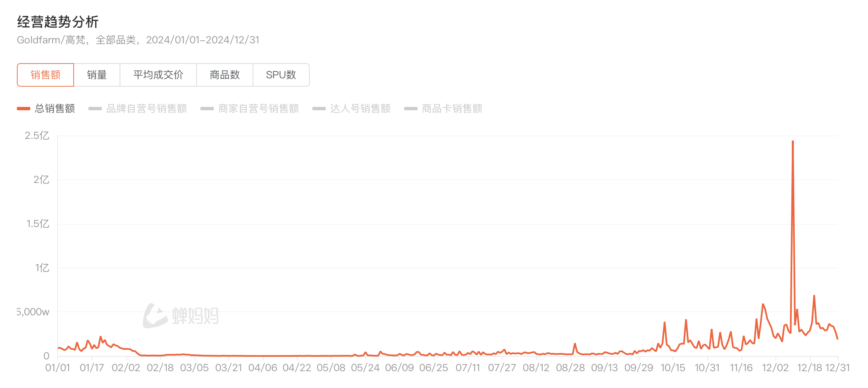Enable the 品牌自营号销售额 legend series

point(146,109)
